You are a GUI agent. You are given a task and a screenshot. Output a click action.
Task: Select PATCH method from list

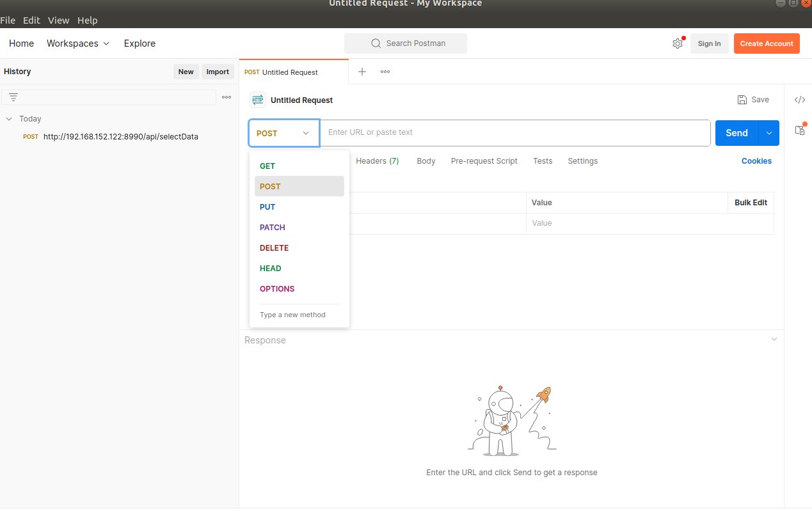(299, 227)
